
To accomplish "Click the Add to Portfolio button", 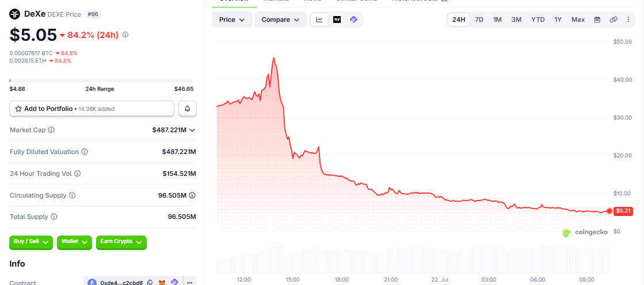I will [92, 109].
